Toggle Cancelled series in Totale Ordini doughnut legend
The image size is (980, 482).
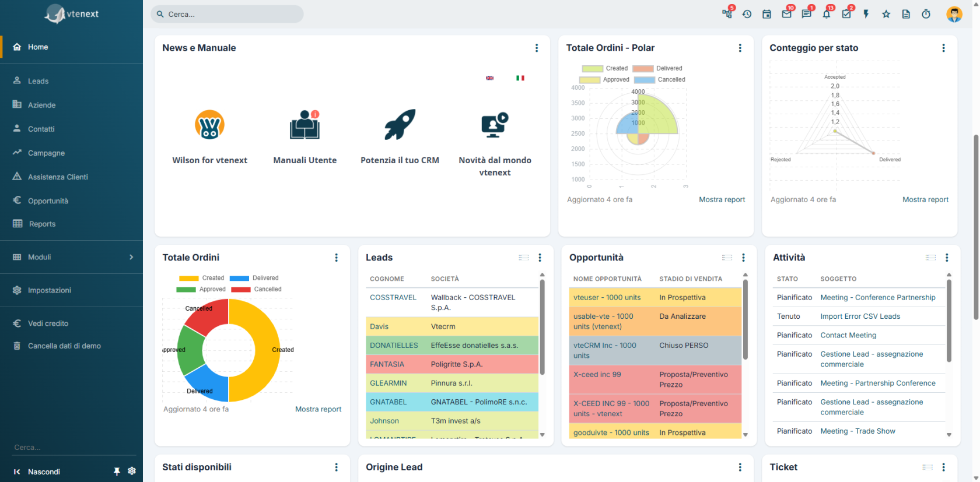pos(257,289)
